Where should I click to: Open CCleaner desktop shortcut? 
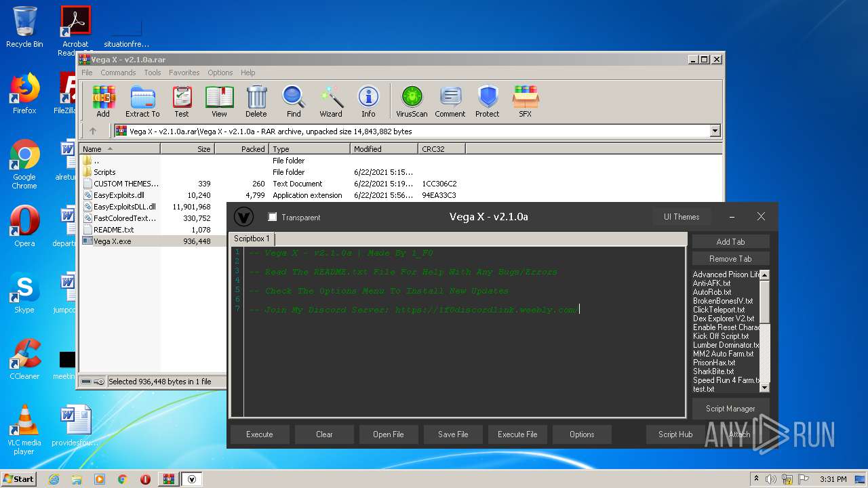point(24,359)
